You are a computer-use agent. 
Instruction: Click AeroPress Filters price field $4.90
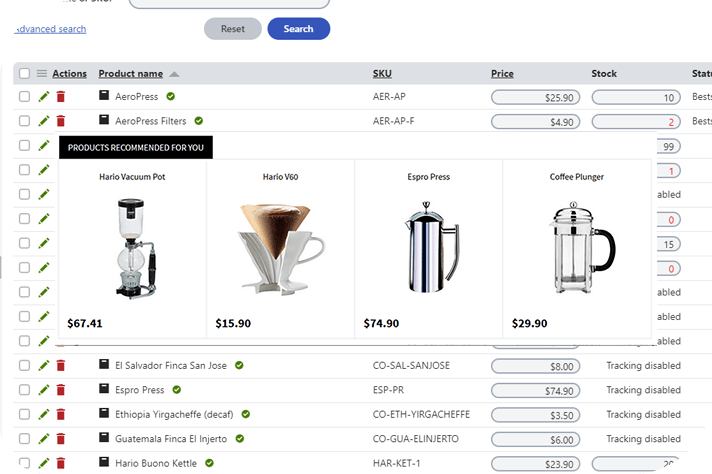(536, 122)
